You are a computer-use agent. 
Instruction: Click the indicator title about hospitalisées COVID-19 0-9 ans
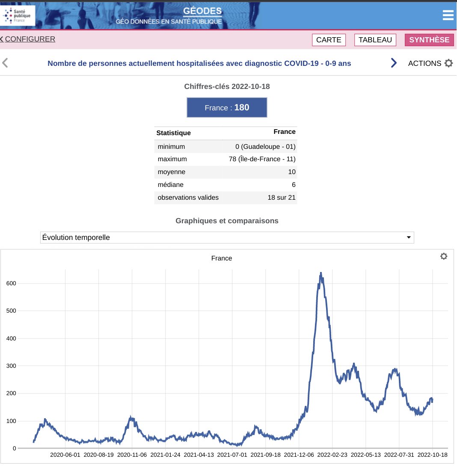coord(199,63)
